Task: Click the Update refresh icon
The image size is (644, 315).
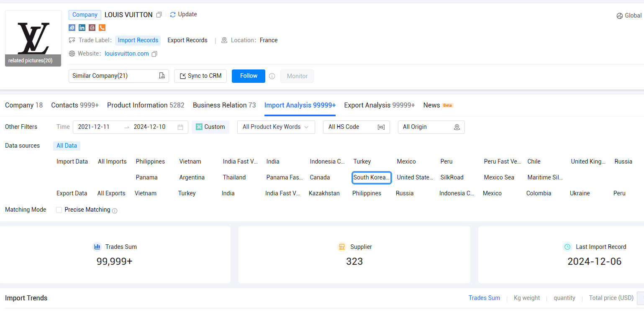Action: (x=173, y=15)
